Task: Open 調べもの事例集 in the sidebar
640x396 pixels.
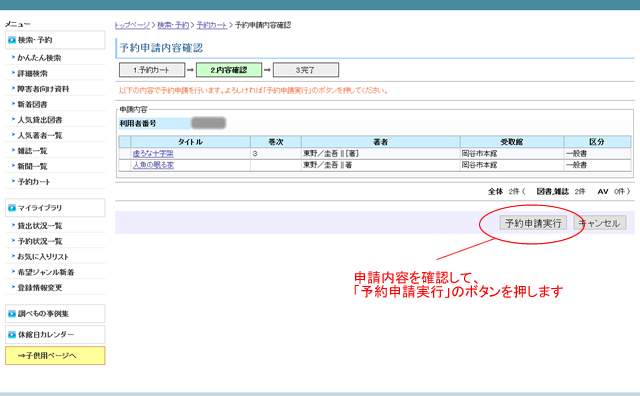Action: [55, 314]
